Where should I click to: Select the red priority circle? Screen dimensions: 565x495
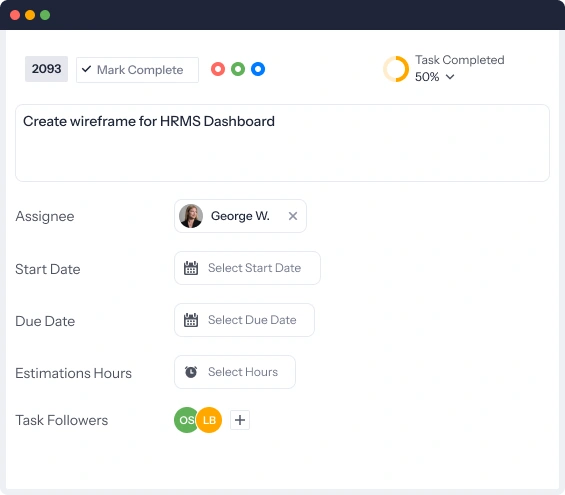218,69
